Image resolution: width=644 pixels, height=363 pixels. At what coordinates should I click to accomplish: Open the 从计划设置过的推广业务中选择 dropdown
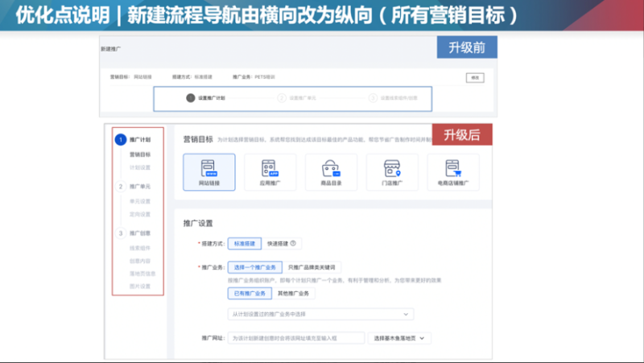(x=320, y=314)
